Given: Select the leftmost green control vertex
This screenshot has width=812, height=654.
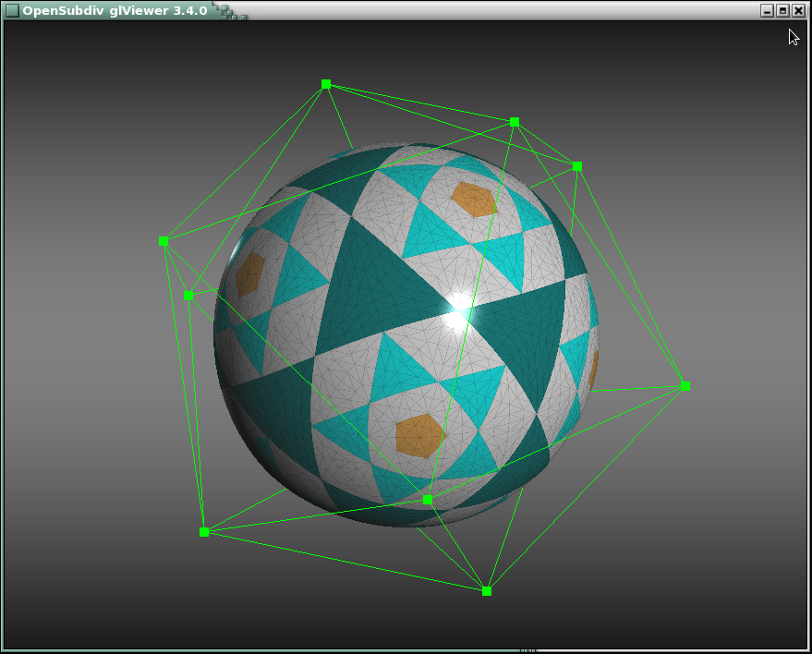Looking at the screenshot, I should click(164, 241).
